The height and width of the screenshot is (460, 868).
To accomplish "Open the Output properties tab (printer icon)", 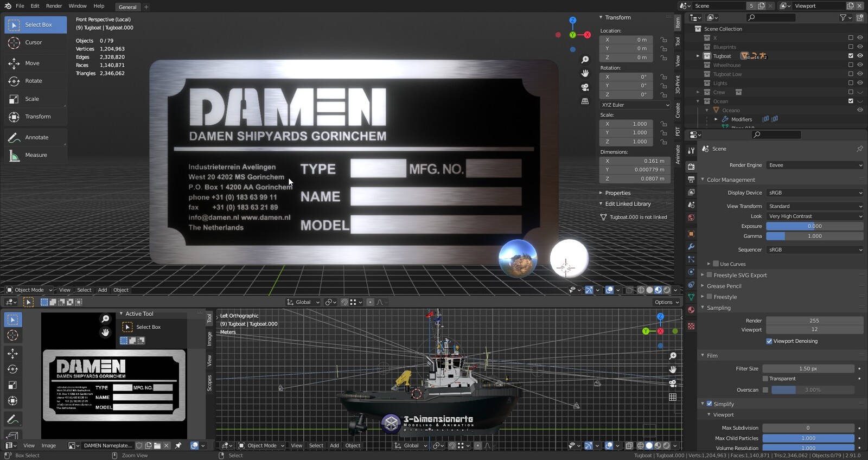I will (x=691, y=180).
